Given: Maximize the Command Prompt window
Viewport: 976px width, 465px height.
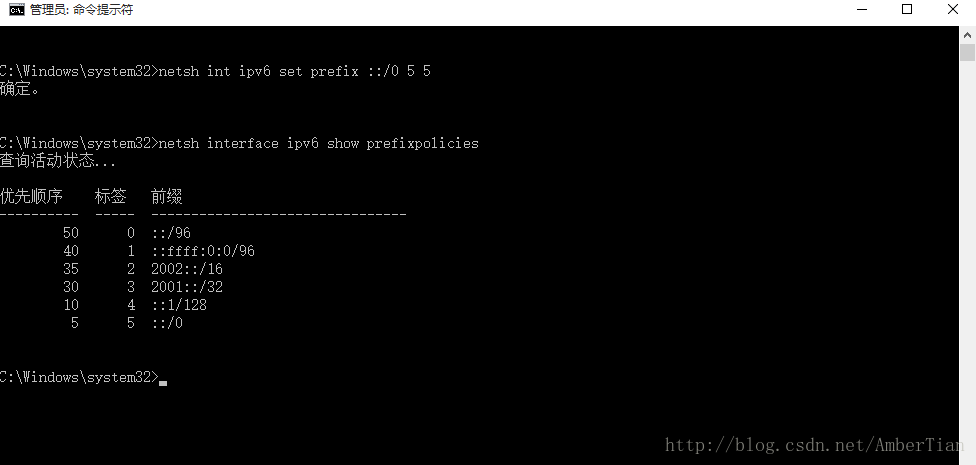Looking at the screenshot, I should point(907,9).
